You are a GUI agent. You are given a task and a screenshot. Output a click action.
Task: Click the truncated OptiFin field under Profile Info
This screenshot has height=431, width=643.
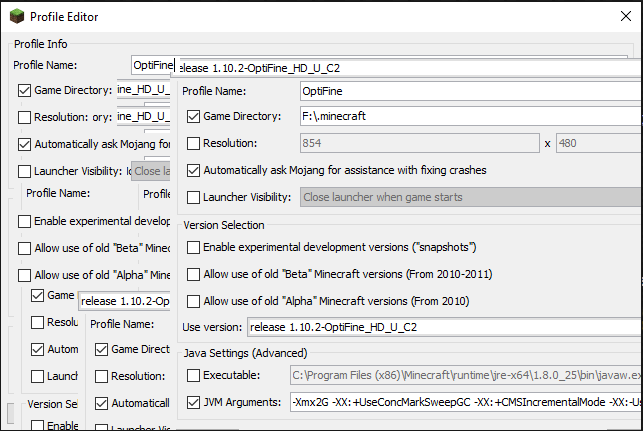tap(153, 65)
